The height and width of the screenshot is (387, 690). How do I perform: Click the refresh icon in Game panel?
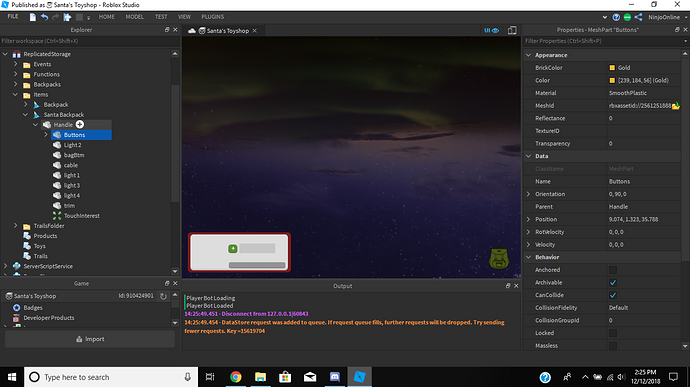coord(163,296)
